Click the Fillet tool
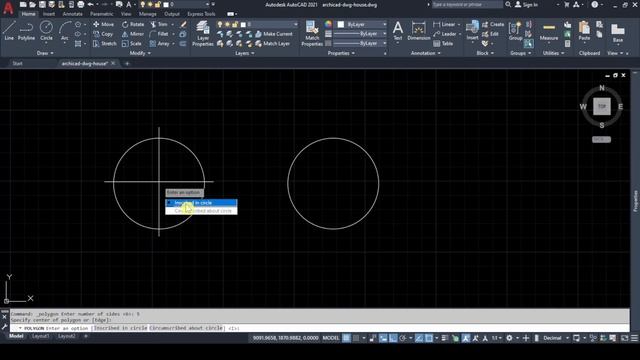 point(159,34)
